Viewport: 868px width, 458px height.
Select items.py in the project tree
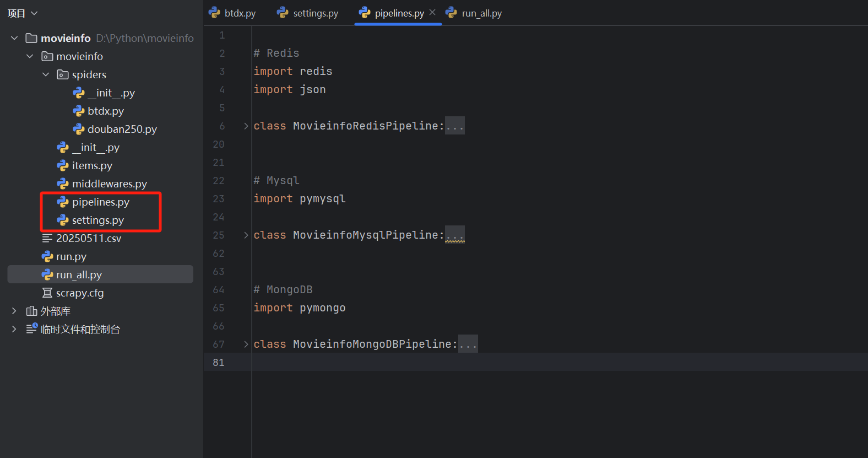92,165
